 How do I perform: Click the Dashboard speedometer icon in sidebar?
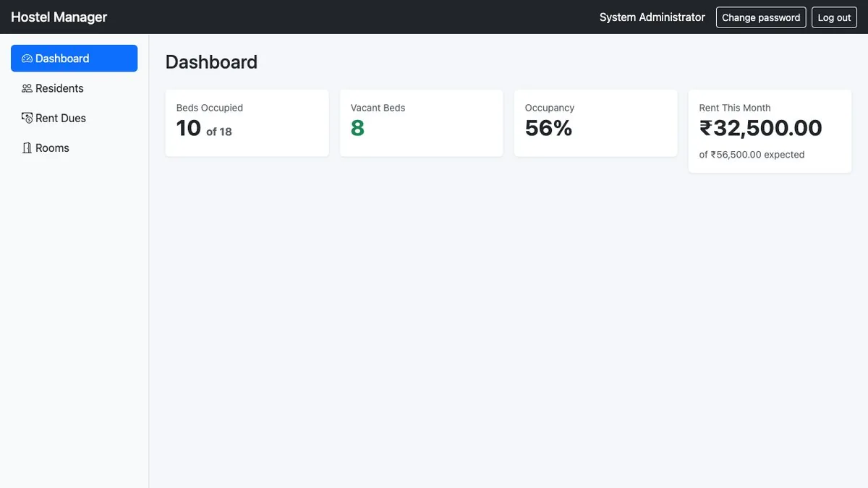pyautogui.click(x=27, y=59)
